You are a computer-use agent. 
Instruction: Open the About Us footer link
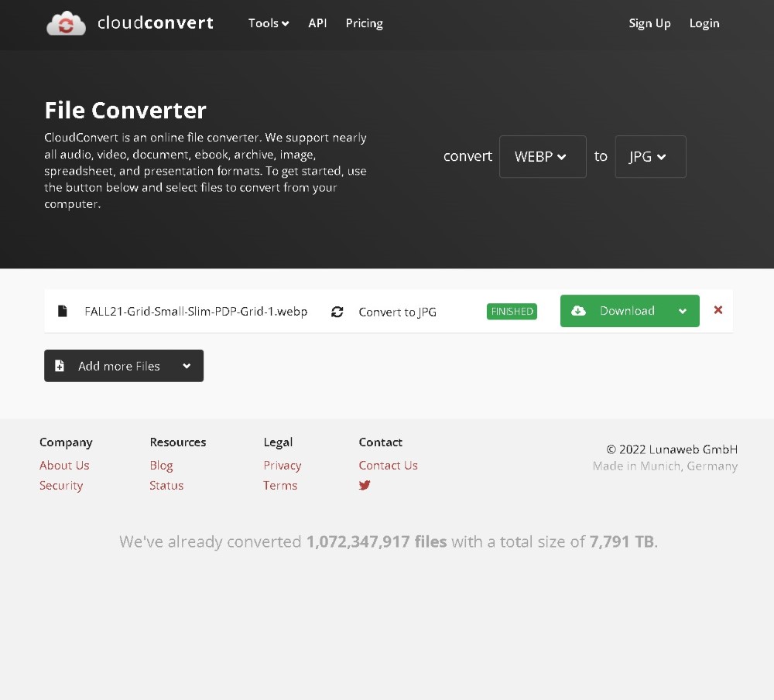[64, 465]
